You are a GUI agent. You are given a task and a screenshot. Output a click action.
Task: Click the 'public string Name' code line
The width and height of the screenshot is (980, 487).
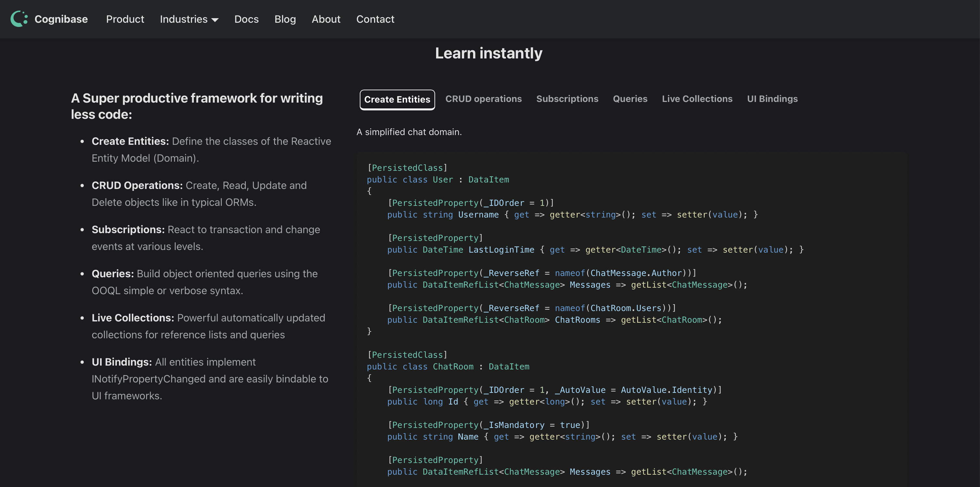[x=562, y=437]
